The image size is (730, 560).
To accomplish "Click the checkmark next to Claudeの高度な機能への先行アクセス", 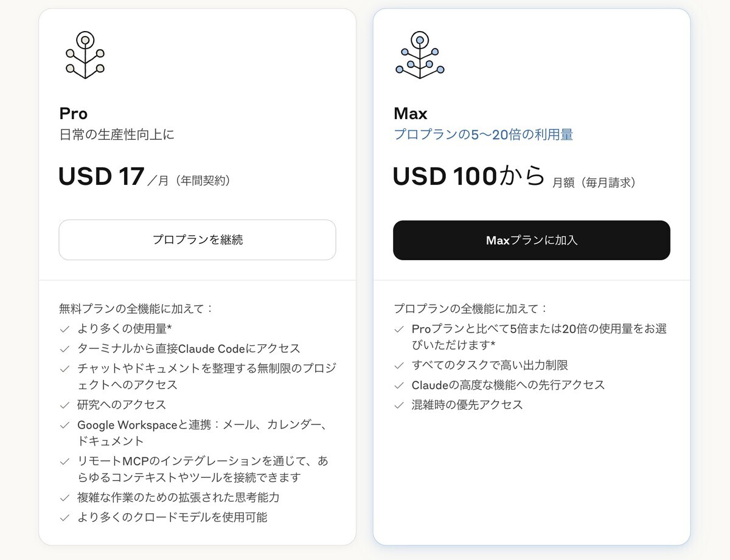I will (401, 385).
